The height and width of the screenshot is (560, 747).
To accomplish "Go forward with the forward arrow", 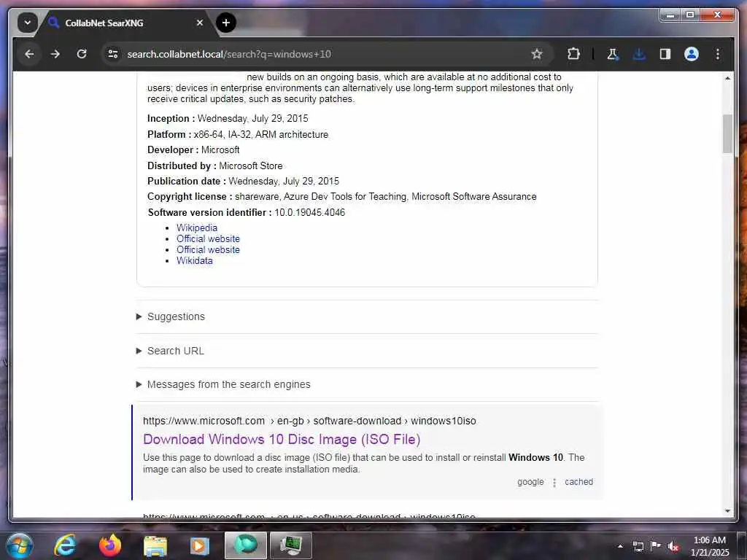I will [x=55, y=54].
